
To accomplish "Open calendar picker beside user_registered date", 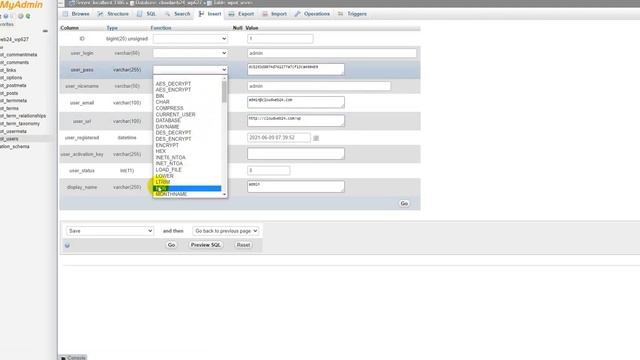I will (x=316, y=138).
